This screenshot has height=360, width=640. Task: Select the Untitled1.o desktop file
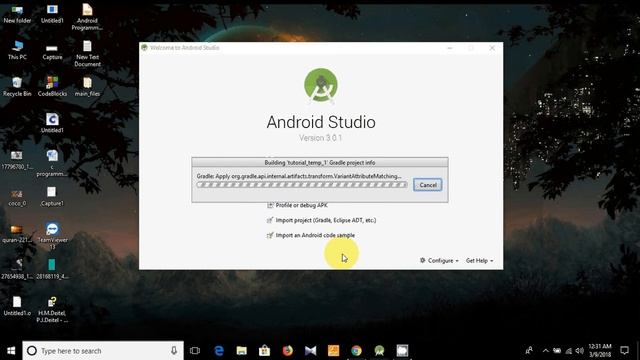(x=17, y=306)
